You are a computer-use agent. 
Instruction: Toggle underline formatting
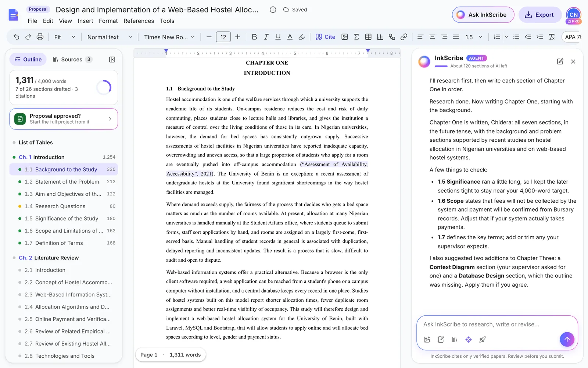[x=278, y=37]
